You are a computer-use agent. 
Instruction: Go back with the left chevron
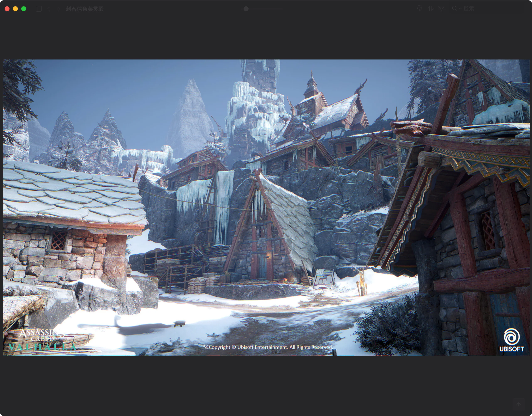(49, 9)
